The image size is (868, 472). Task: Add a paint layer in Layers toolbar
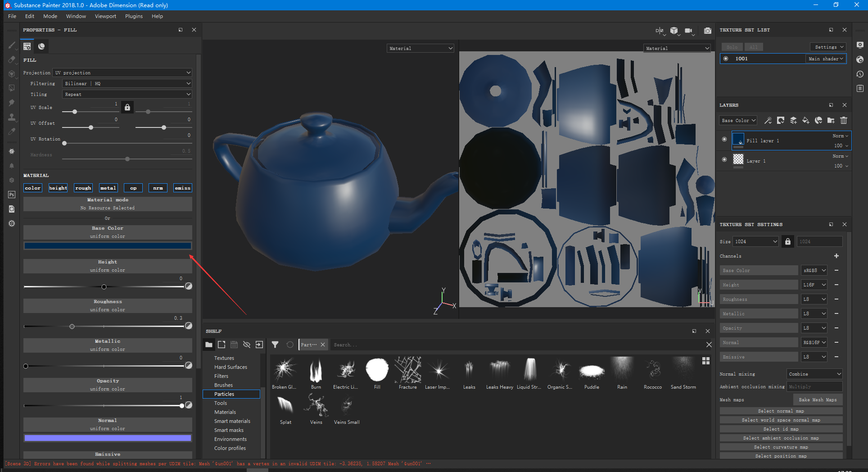[793, 120]
